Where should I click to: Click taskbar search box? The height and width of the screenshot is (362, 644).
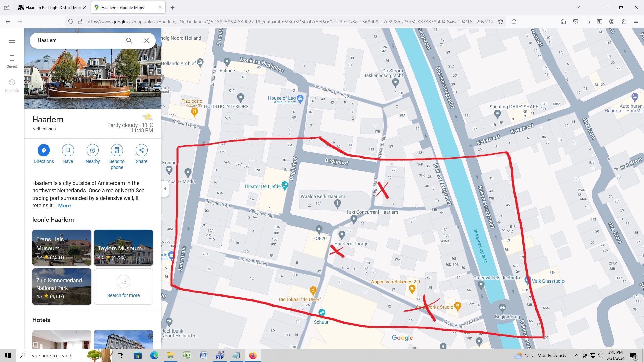(x=64, y=355)
